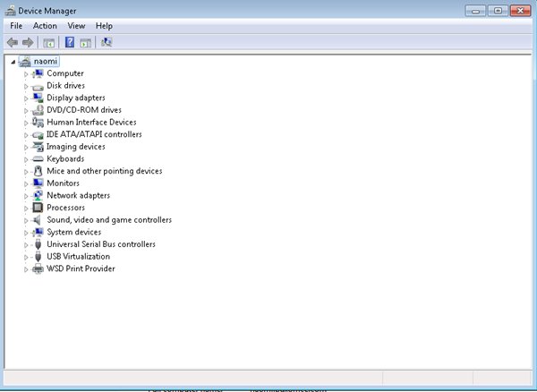Click the Universal Serial Bus controllers icon

tap(38, 244)
